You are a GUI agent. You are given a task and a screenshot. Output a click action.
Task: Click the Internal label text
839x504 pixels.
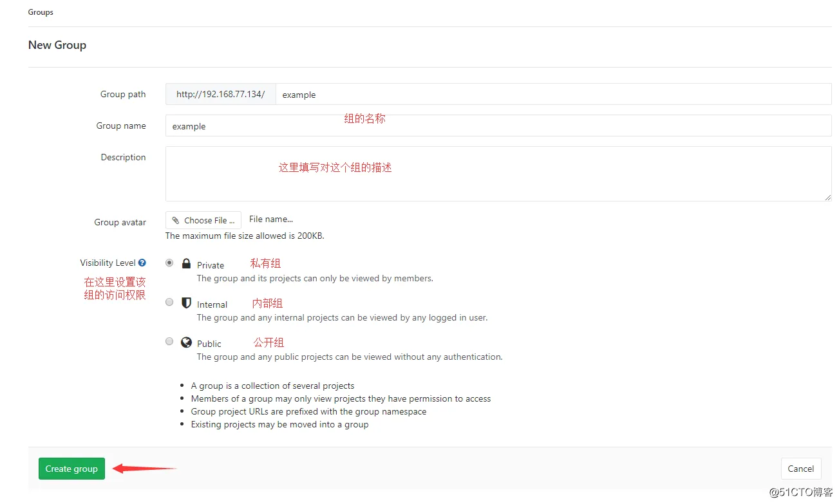212,304
